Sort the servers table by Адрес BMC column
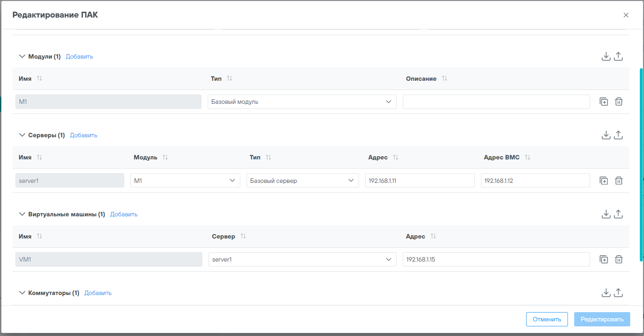This screenshot has width=644, height=336. 527,157
